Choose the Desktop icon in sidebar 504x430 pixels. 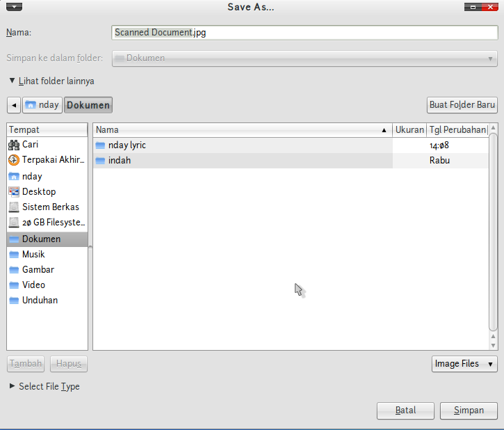coord(13,191)
